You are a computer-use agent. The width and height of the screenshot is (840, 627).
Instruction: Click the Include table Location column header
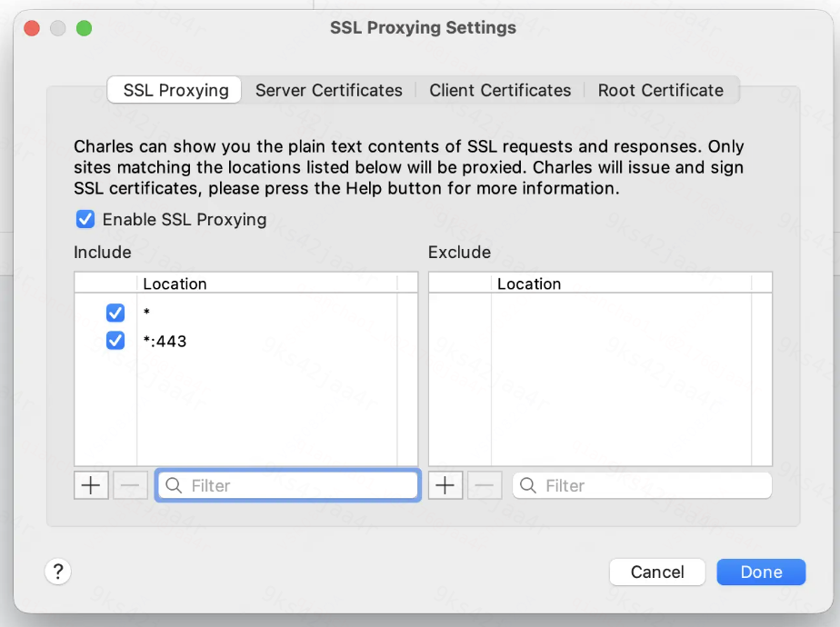[266, 284]
